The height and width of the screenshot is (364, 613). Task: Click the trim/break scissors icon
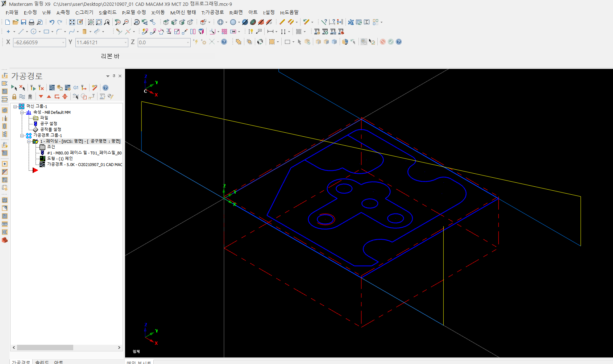point(119,32)
